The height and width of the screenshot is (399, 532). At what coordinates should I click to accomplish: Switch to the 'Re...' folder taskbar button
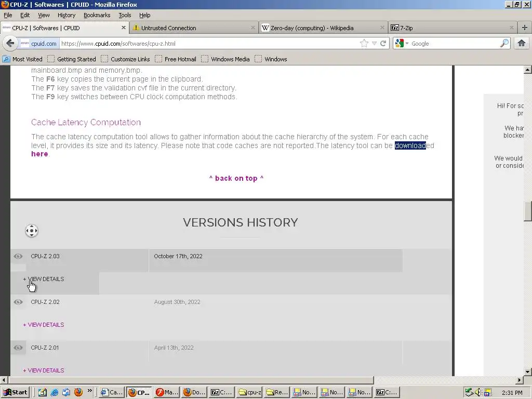click(x=277, y=392)
